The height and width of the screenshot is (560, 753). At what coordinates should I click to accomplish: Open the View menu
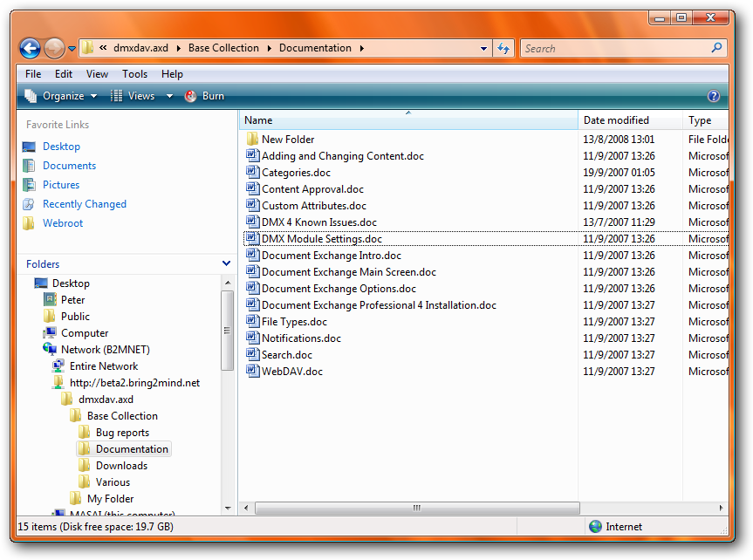pos(97,74)
